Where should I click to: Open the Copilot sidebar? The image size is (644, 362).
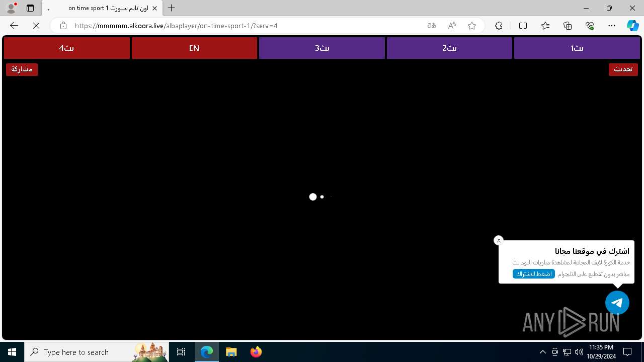[x=632, y=26]
